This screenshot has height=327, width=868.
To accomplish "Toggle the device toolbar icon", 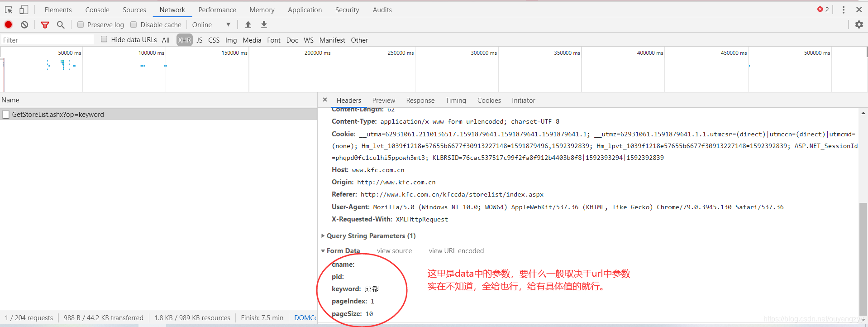I will click(x=24, y=10).
